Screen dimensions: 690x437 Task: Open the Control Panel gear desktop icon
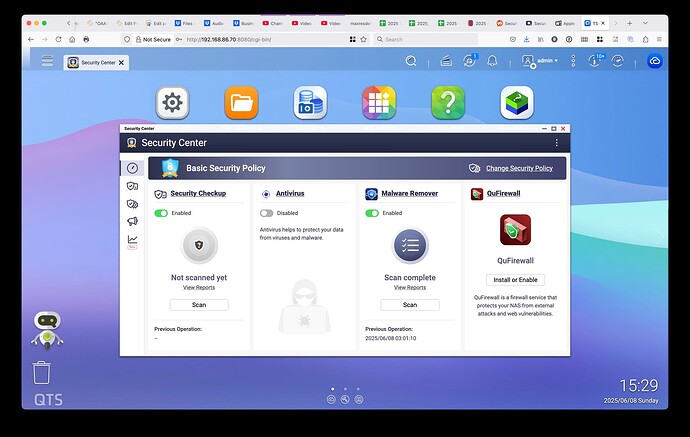(x=173, y=102)
